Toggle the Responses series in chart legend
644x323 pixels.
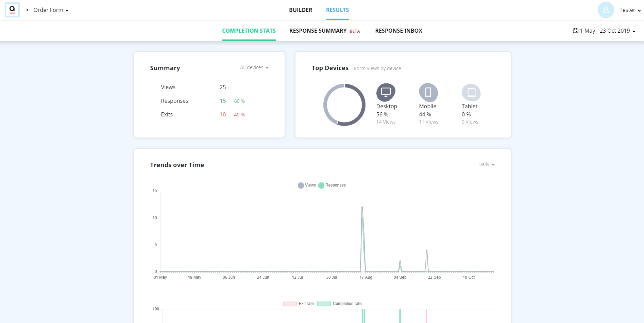[332, 185]
